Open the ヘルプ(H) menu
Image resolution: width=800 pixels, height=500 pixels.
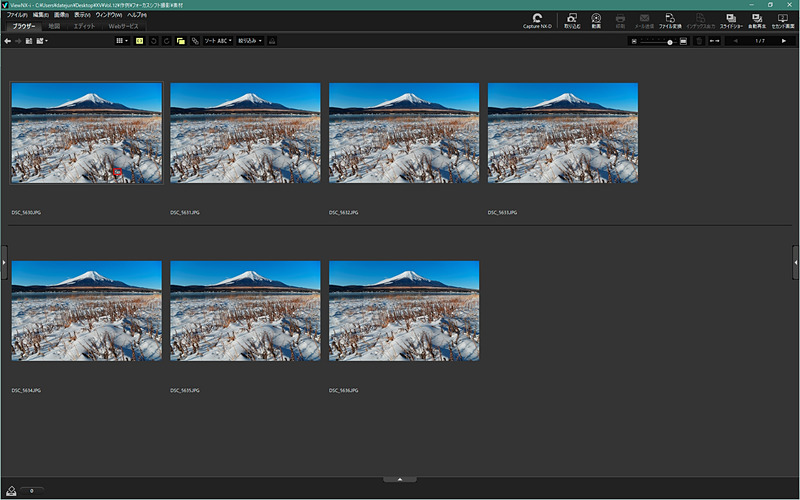coord(136,15)
